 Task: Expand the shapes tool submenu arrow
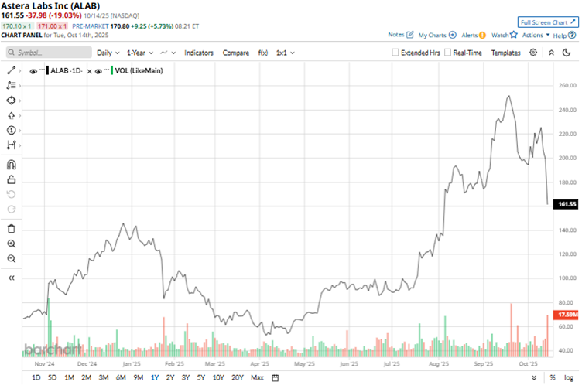pyautogui.click(x=19, y=101)
